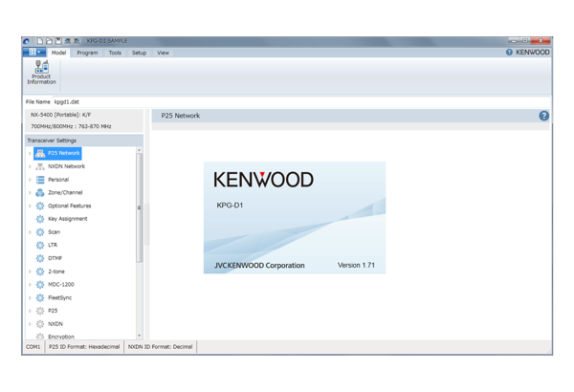
Task: Click the Save icon in the quick access toolbar
Action: 58,41
